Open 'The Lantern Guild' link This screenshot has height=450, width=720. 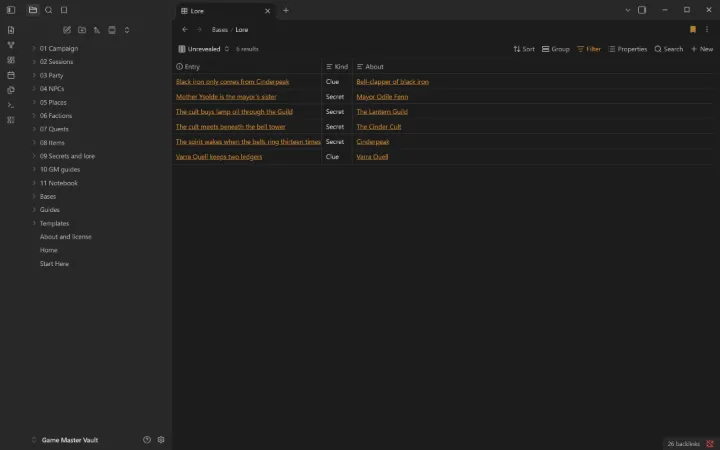point(382,112)
